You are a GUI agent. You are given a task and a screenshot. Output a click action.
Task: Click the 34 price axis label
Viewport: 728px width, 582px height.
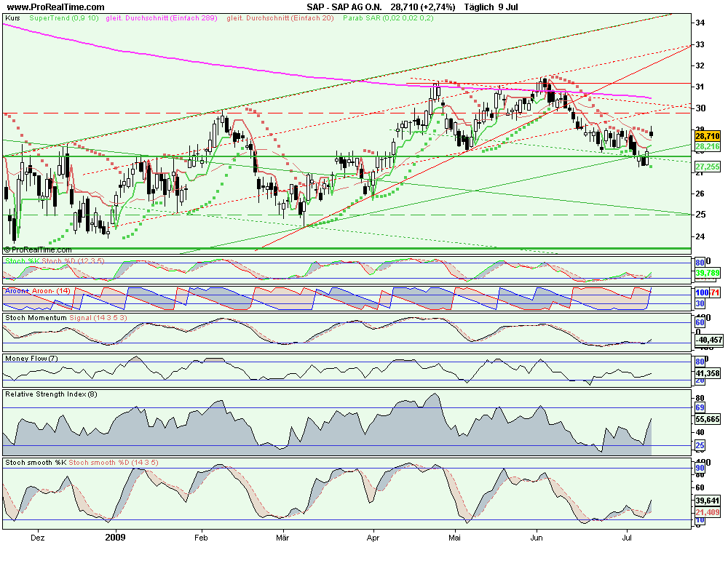click(700, 23)
